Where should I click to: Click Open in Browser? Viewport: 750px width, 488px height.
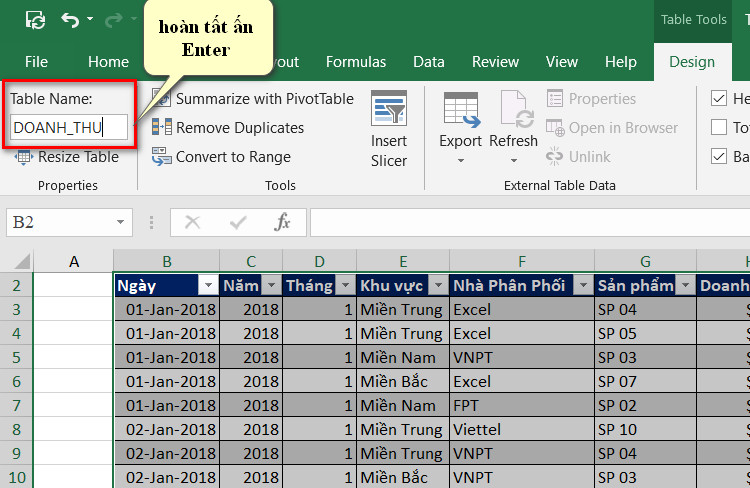click(x=612, y=128)
